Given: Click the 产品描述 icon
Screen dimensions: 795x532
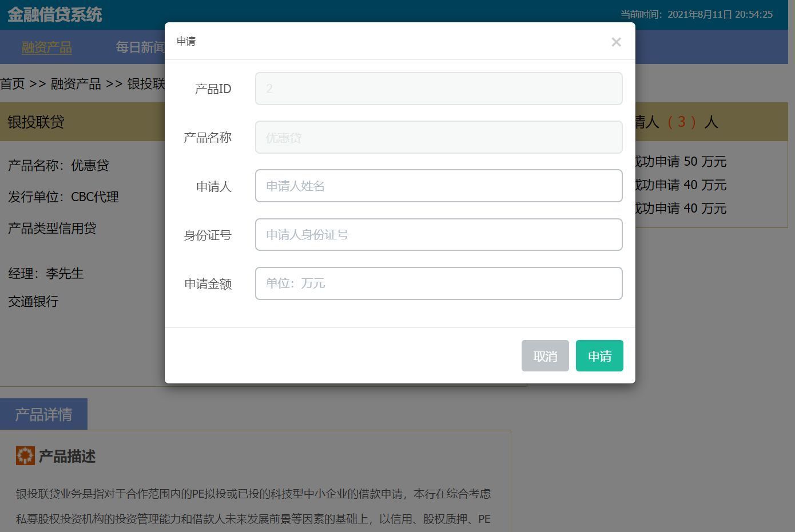Looking at the screenshot, I should pyautogui.click(x=25, y=456).
